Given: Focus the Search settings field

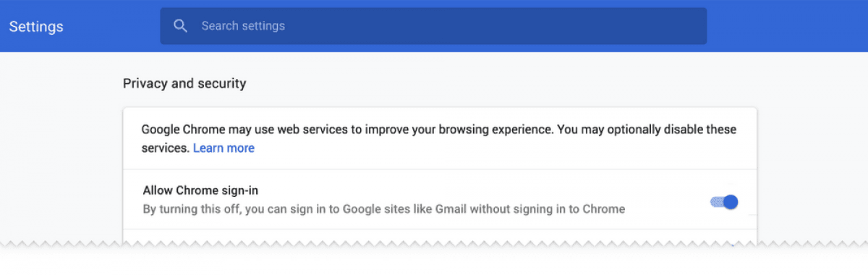Looking at the screenshot, I should [x=433, y=26].
